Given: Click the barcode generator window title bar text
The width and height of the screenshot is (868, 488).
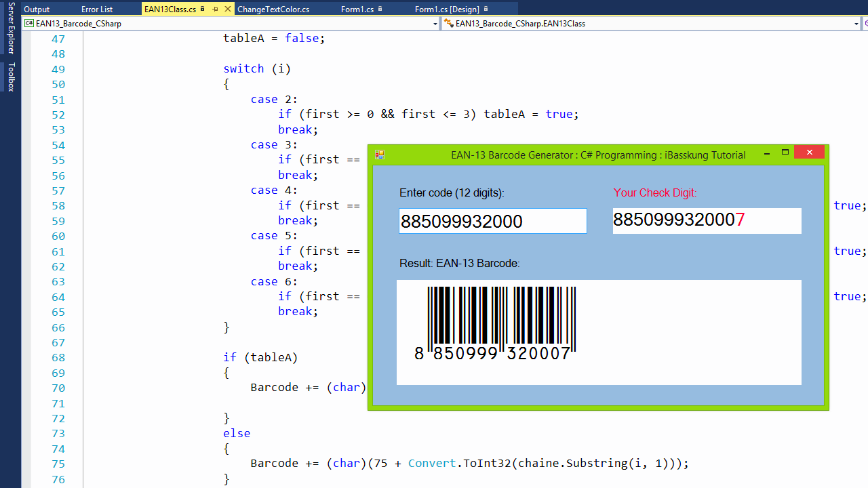Looking at the screenshot, I should [598, 155].
